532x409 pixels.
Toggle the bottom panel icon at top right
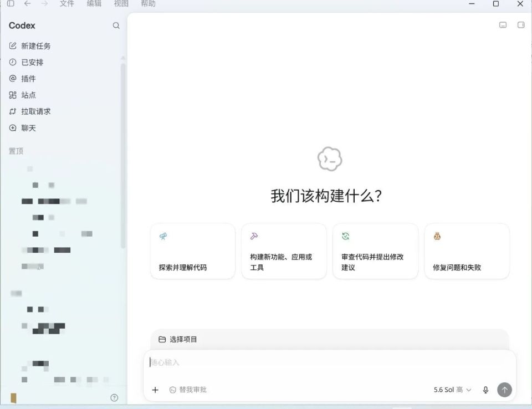[503, 25]
